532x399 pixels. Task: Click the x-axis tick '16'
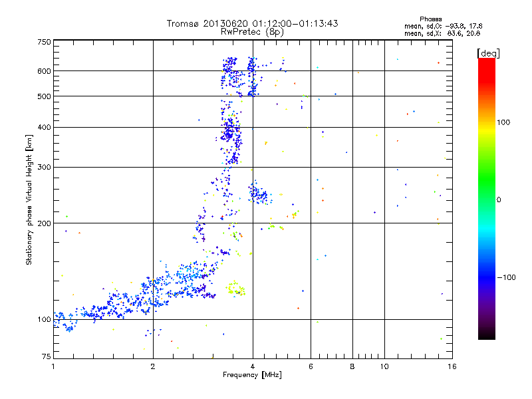click(x=452, y=366)
